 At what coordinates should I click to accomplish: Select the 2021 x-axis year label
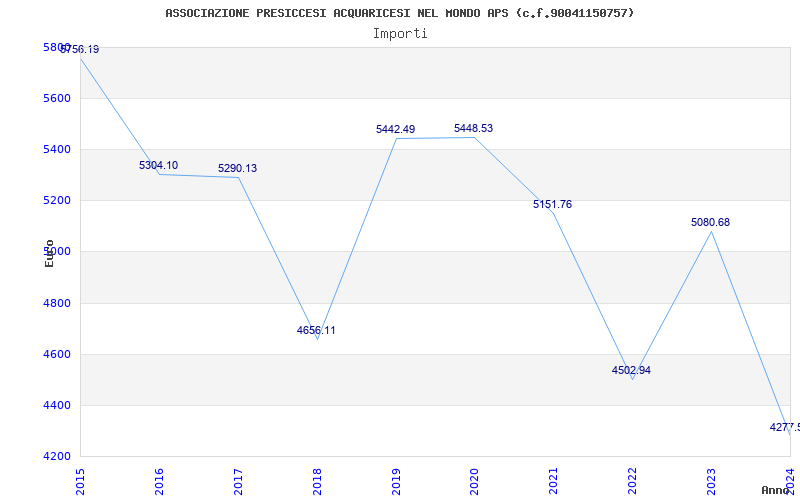tap(553, 481)
